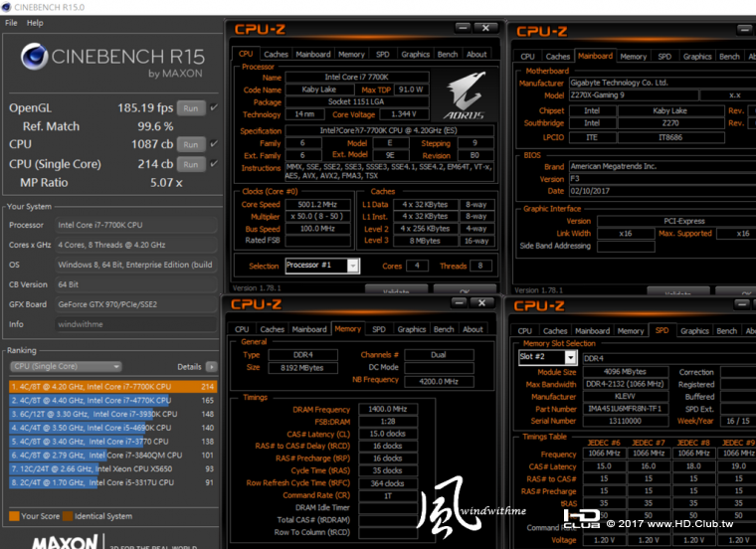Click the MAXON logo at bottom
The image size is (756, 549).
[x=65, y=542]
